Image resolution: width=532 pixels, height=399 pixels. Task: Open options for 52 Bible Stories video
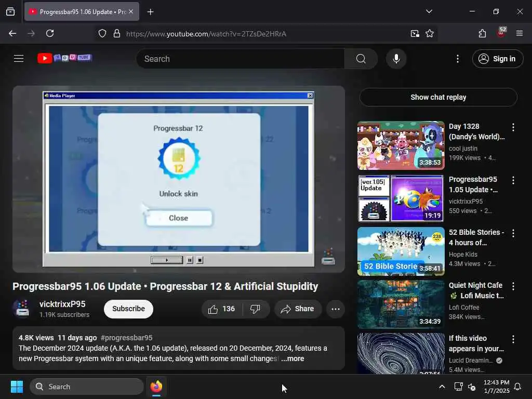(x=513, y=233)
